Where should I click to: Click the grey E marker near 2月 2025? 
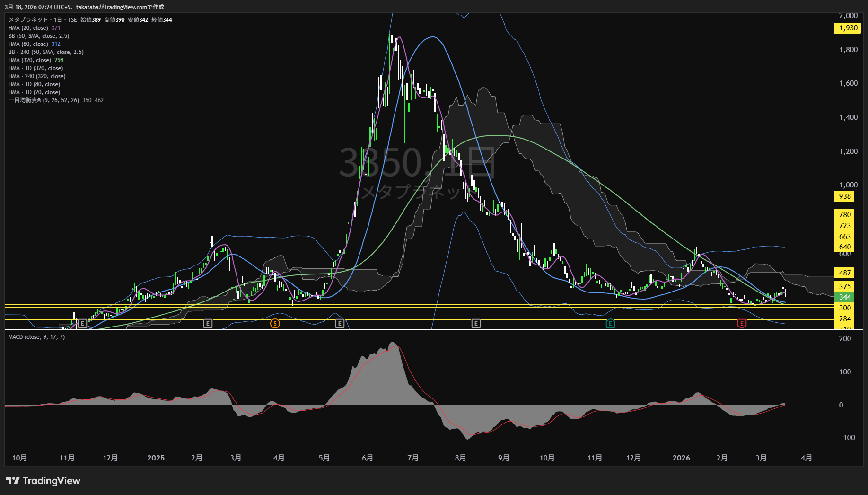click(208, 324)
